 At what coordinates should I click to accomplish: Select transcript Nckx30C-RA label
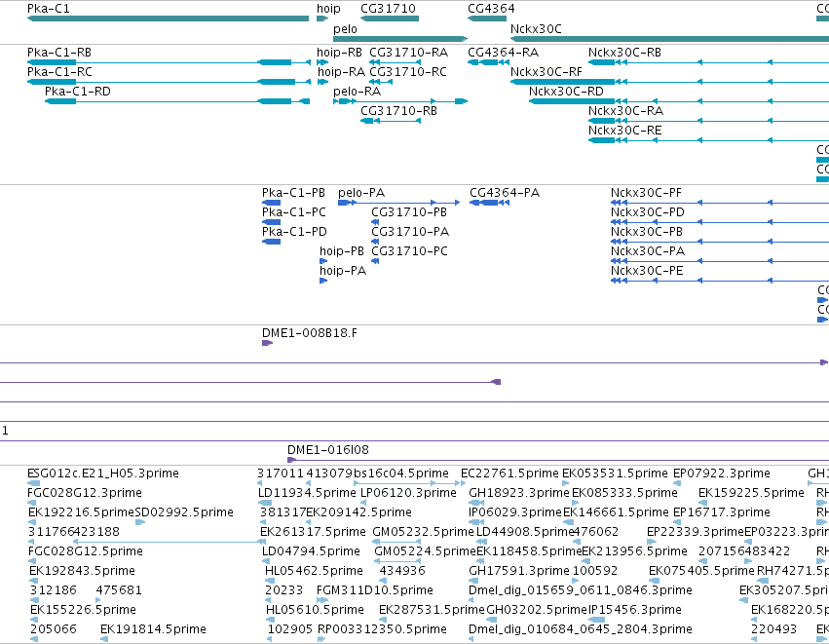pyautogui.click(x=625, y=111)
